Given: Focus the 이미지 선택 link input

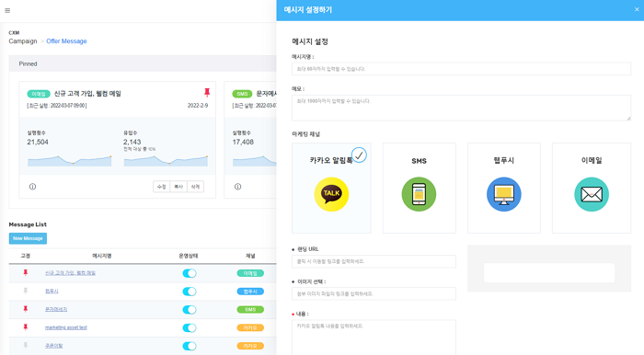Looking at the screenshot, I should coord(374,294).
